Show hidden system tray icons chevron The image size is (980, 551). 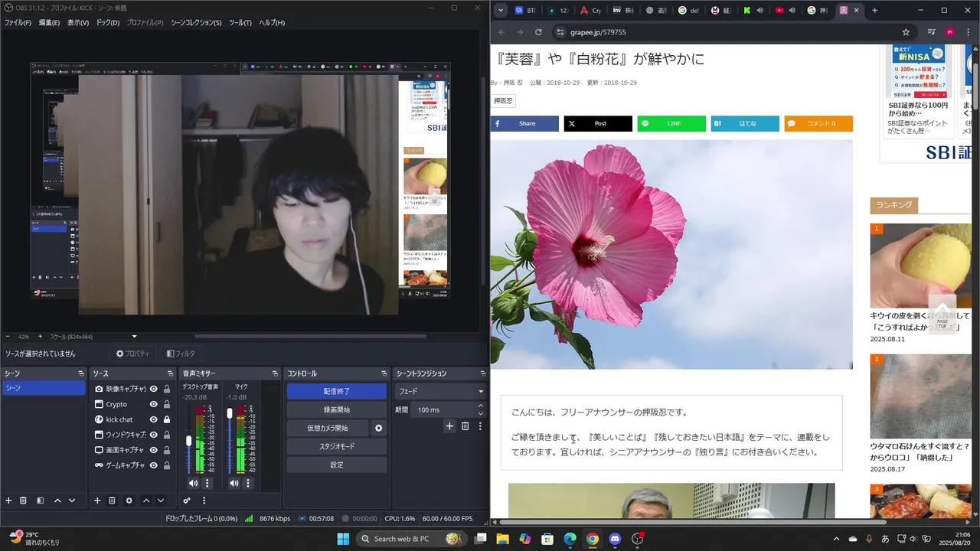[836, 539]
